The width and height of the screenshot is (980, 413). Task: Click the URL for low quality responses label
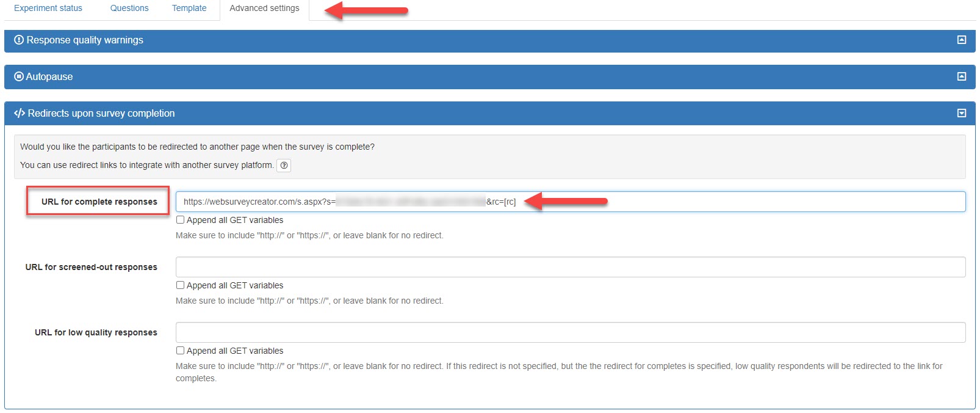pyautogui.click(x=96, y=332)
